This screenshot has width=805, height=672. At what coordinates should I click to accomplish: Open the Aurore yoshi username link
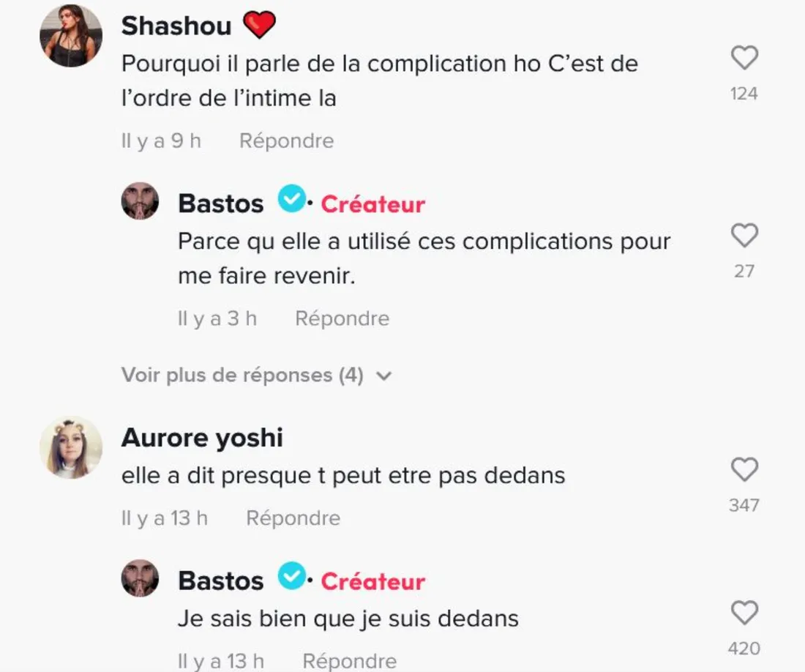coord(201,438)
